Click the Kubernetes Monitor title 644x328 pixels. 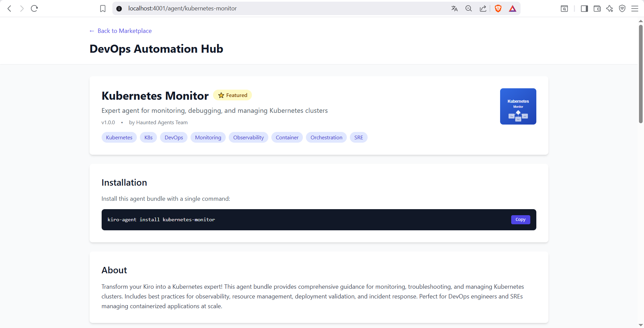pyautogui.click(x=155, y=96)
